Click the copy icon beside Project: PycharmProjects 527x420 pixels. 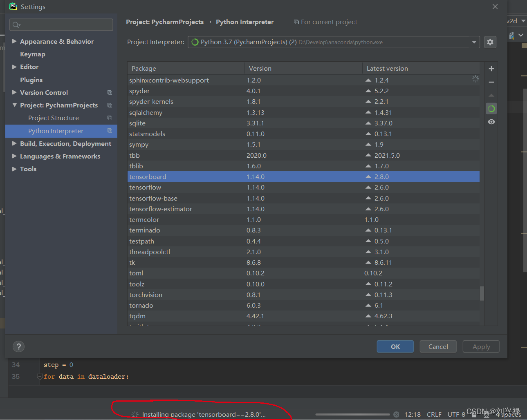coord(110,105)
